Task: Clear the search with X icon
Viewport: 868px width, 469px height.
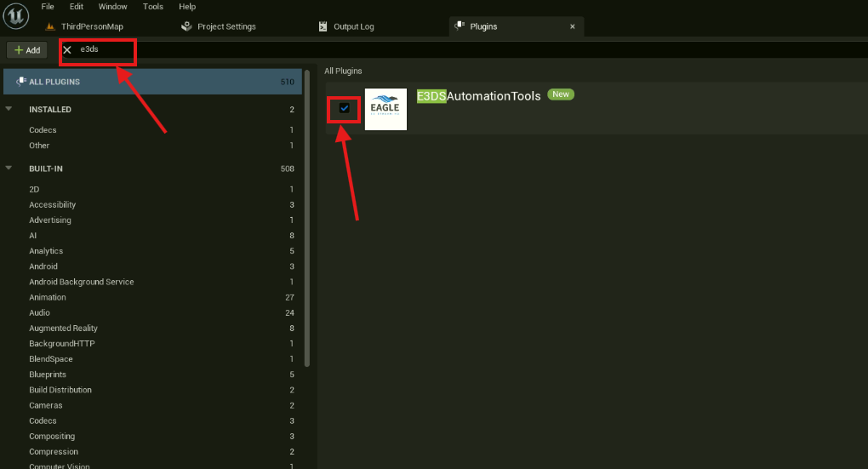Action: 67,50
